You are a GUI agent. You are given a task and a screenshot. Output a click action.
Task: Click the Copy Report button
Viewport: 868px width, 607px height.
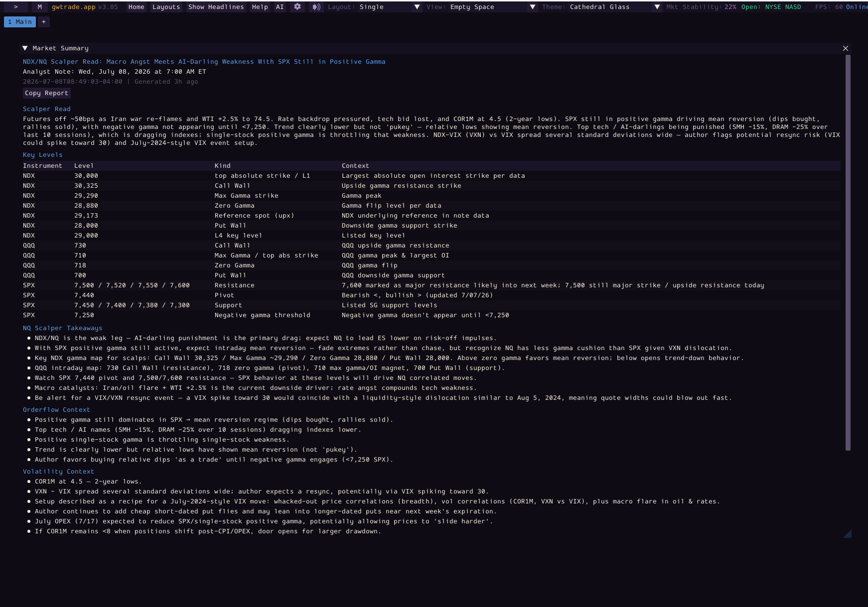[x=47, y=93]
